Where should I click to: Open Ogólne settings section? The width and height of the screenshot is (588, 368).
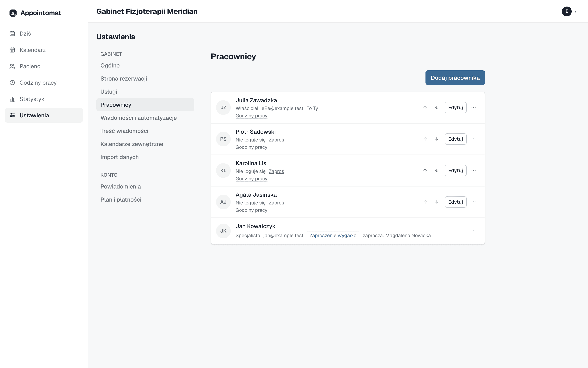(145, 65)
